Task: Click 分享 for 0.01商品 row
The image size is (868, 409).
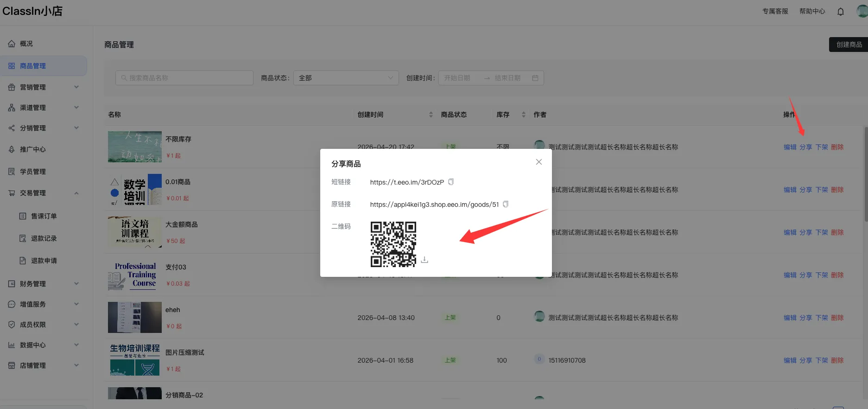Action: click(x=806, y=190)
